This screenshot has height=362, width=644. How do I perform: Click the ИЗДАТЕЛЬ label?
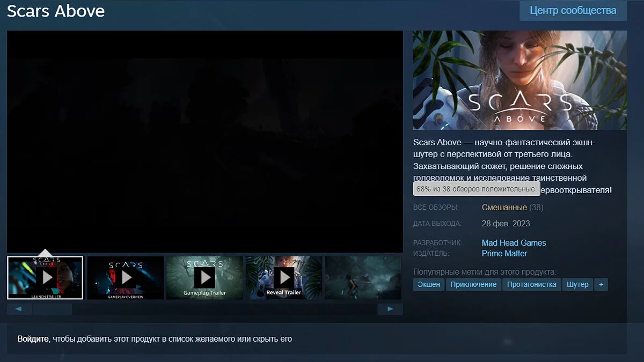[431, 254]
